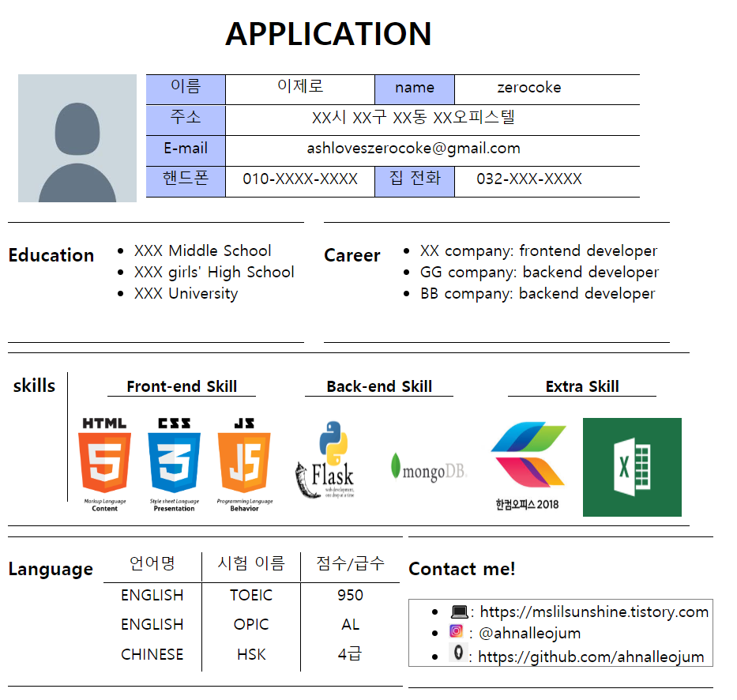Click GG company backend developer entry
Viewport: 737px width, 700px height.
[540, 273]
